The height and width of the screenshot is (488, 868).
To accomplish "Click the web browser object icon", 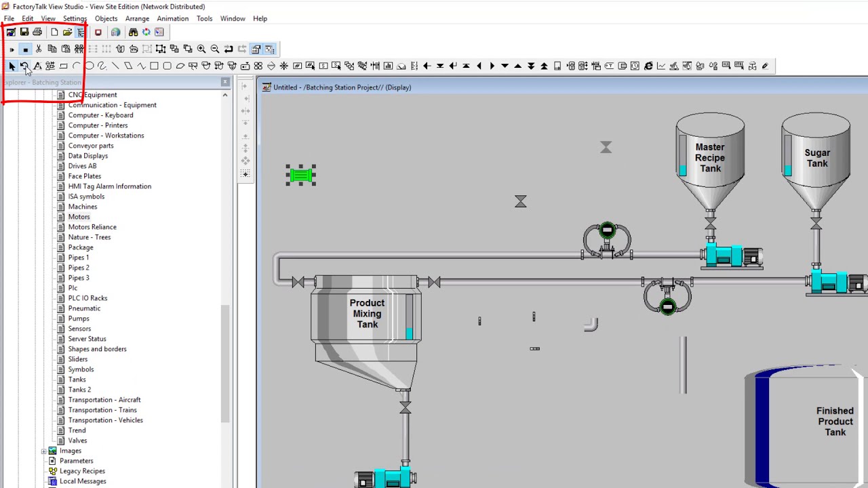I will click(x=648, y=66).
